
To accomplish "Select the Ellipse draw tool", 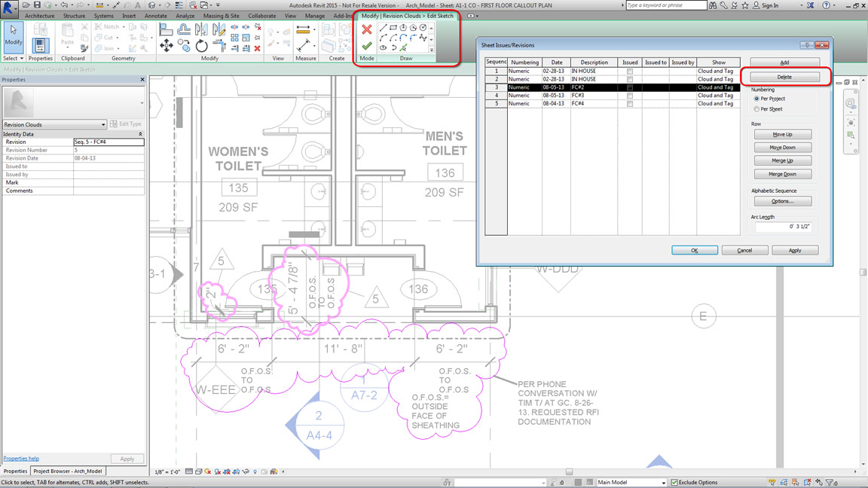I will tap(383, 47).
